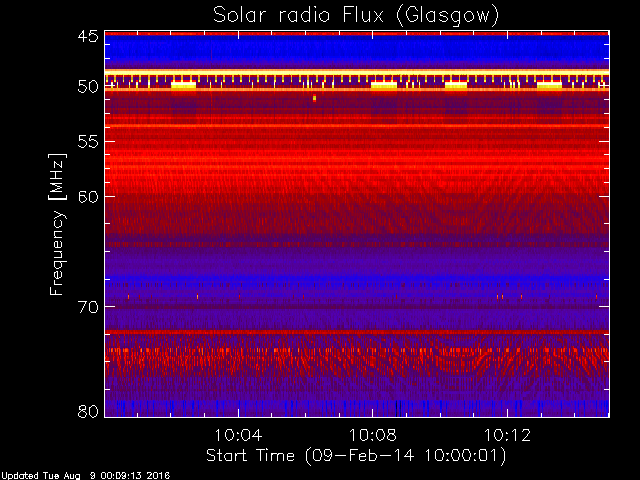This screenshot has height=480, width=640.
Task: Click the 70 frequency tick label
Action: click(89, 307)
